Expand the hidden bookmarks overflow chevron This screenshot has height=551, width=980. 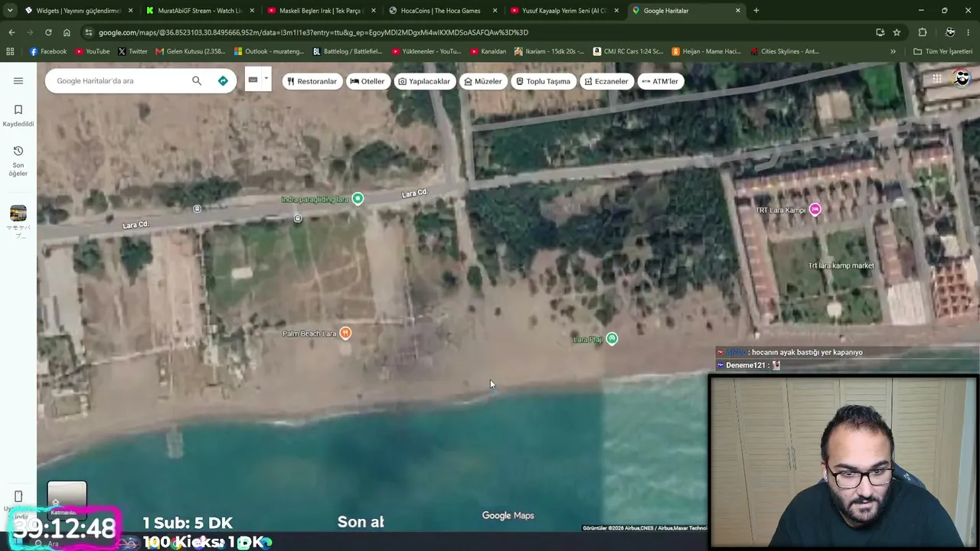pos(893,51)
